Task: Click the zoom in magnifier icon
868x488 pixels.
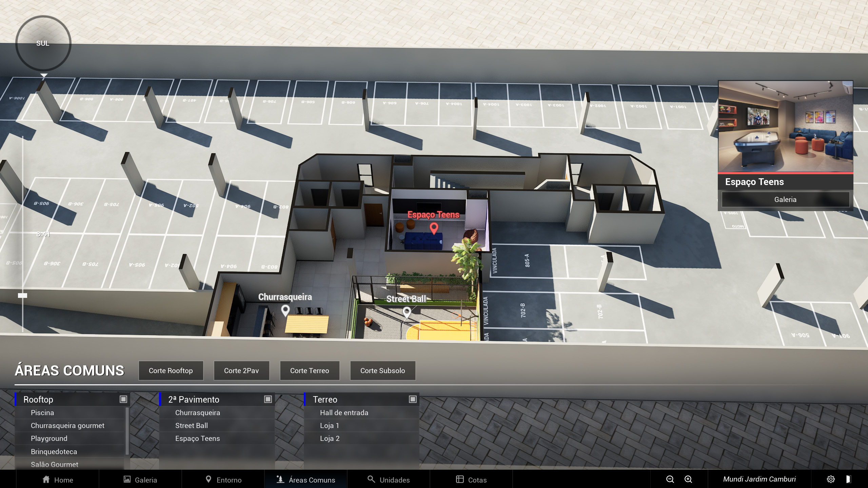Action: coord(688,479)
